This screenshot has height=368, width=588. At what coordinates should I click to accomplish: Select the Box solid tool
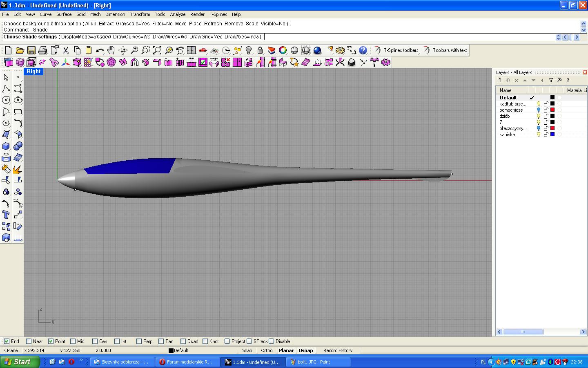6,146
